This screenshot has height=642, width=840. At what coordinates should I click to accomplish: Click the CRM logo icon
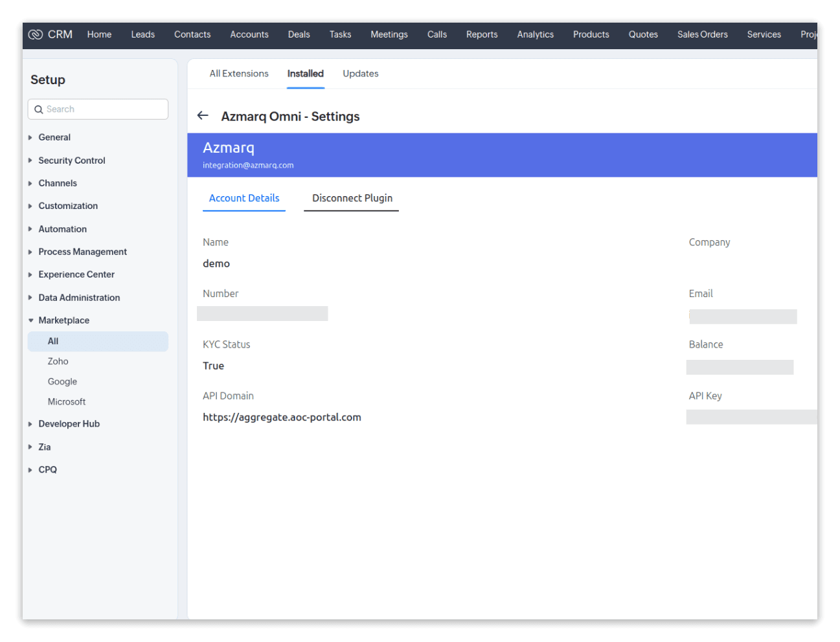pyautogui.click(x=36, y=34)
